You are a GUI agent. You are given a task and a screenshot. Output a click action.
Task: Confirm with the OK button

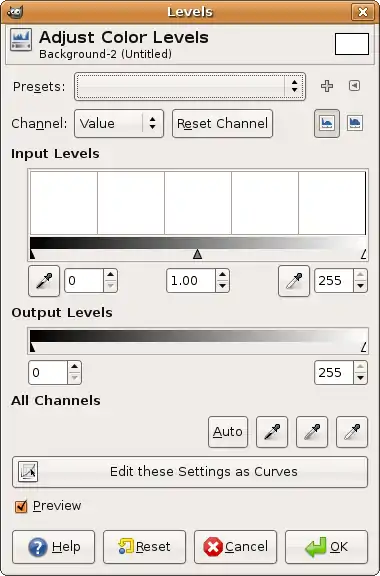[x=326, y=547]
